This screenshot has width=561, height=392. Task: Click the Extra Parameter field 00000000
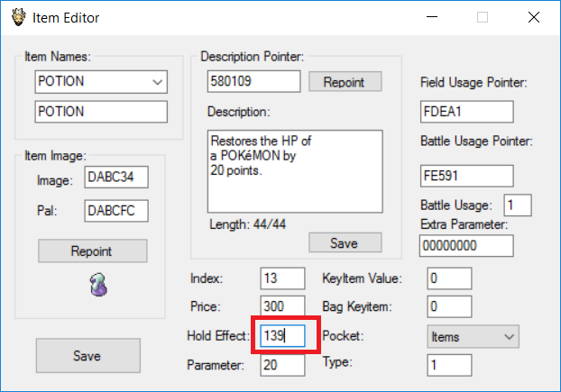[x=466, y=245]
